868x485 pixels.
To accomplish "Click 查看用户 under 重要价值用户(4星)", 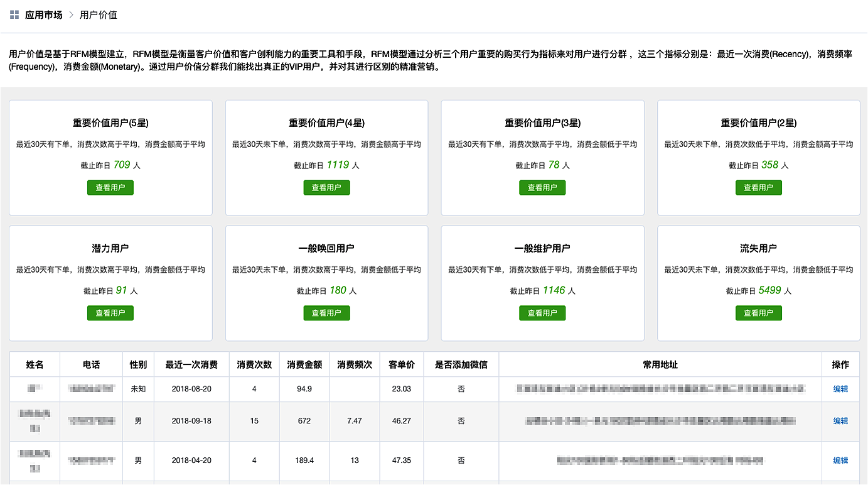I will click(x=326, y=187).
